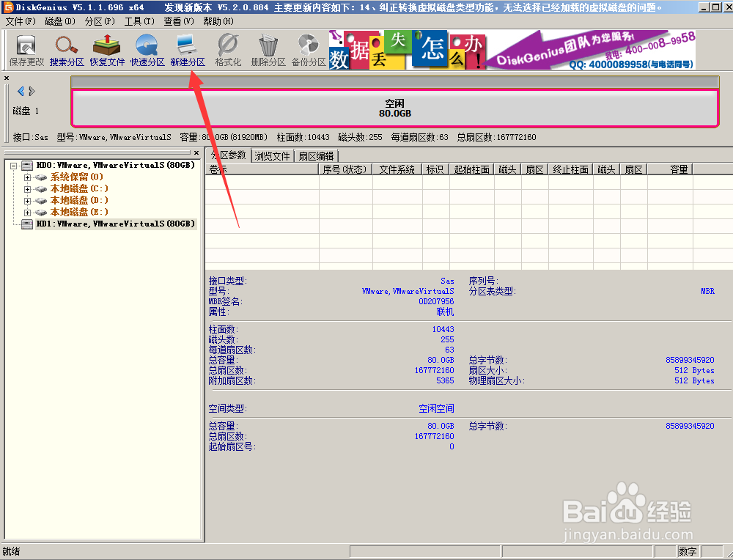Open the 查看(V) menu
Image resolution: width=733 pixels, height=560 pixels.
179,21
